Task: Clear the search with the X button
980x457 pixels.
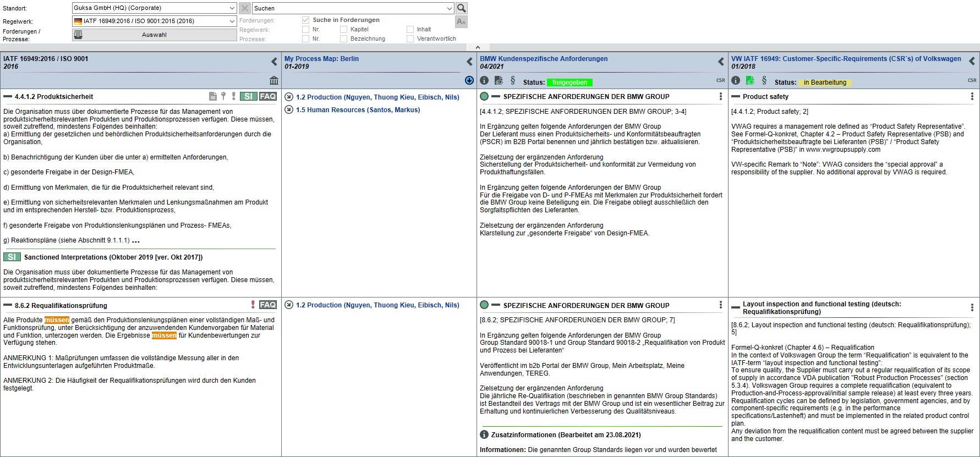Action: coord(245,8)
